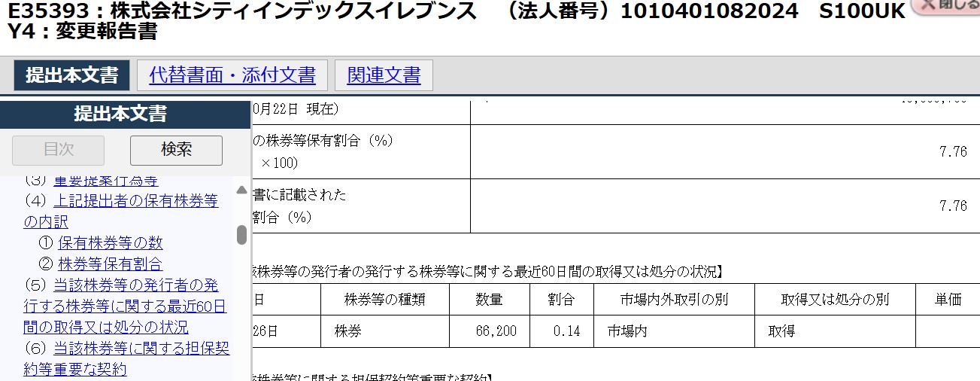Jump to ① 保有株券等の数
The height and width of the screenshot is (381, 980).
111,243
